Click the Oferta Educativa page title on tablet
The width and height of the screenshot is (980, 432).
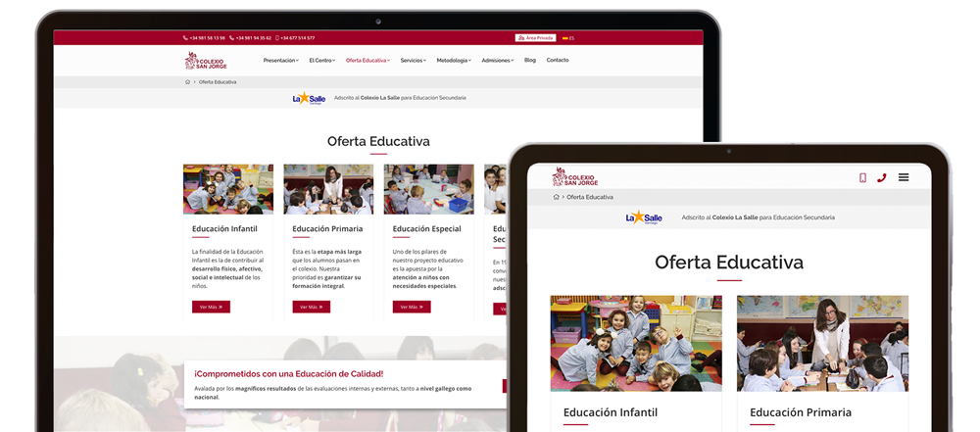pos(729,262)
